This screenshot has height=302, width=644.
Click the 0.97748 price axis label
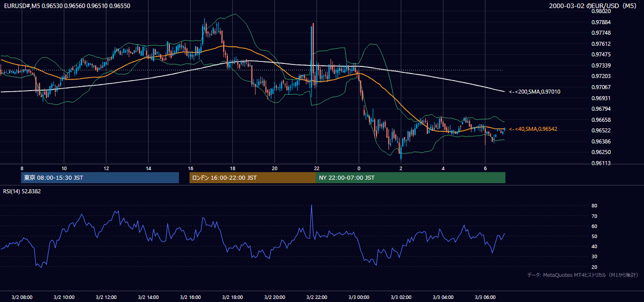click(x=601, y=33)
